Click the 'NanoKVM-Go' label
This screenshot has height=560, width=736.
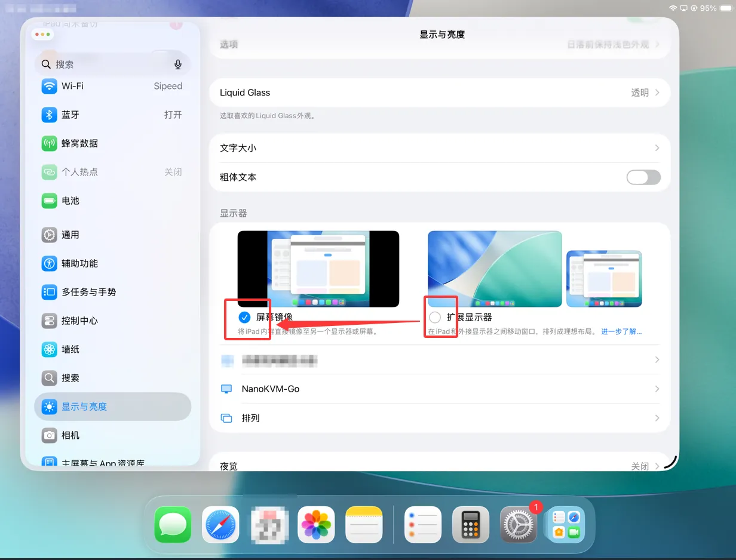[271, 389]
